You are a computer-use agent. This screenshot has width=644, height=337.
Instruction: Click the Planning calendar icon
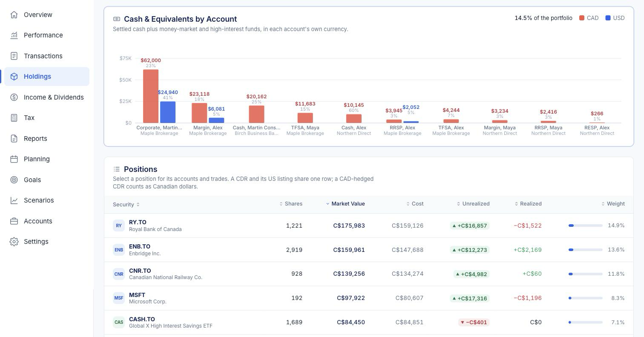(x=14, y=159)
